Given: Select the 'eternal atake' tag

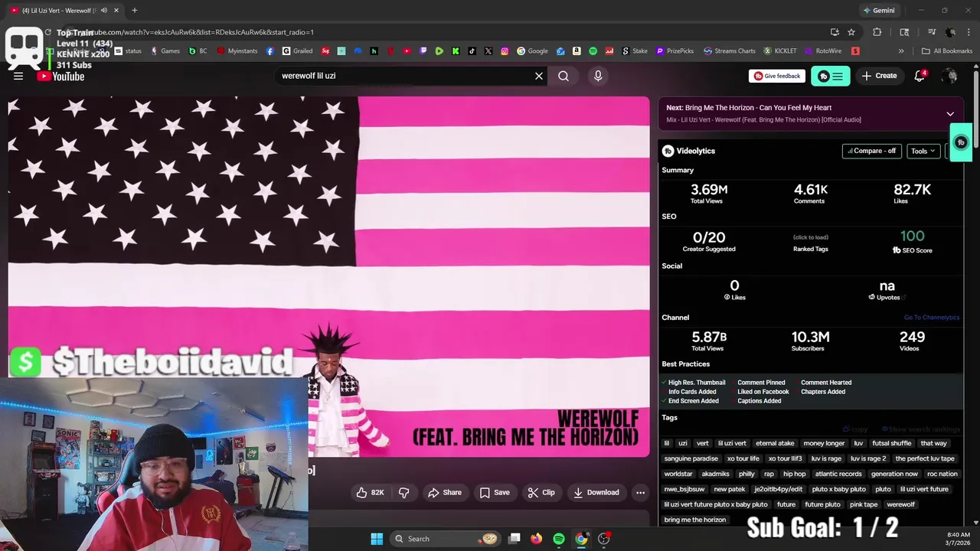Looking at the screenshot, I should [775, 443].
